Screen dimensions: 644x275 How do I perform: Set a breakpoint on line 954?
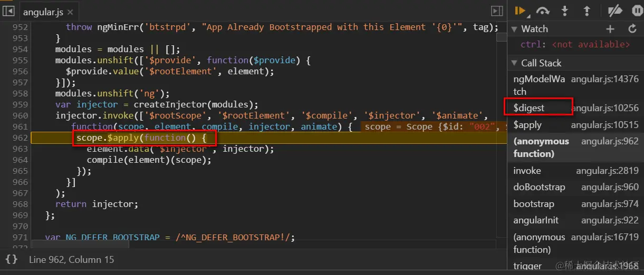[20, 50]
